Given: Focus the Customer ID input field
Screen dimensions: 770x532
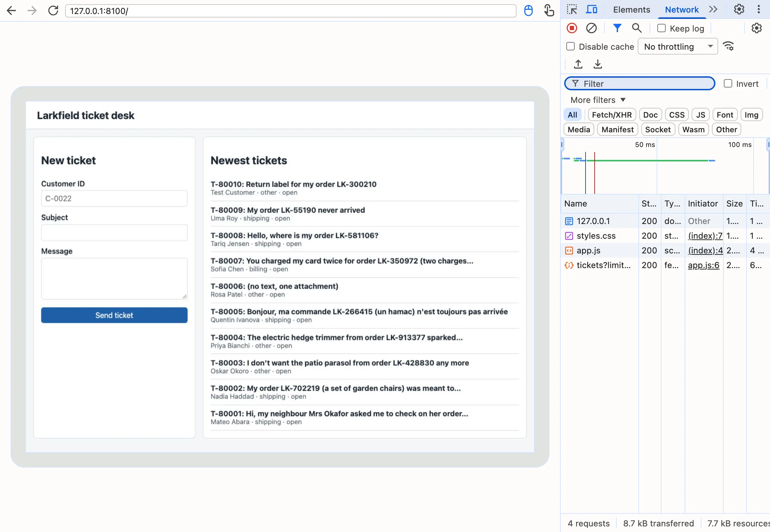Looking at the screenshot, I should 114,198.
